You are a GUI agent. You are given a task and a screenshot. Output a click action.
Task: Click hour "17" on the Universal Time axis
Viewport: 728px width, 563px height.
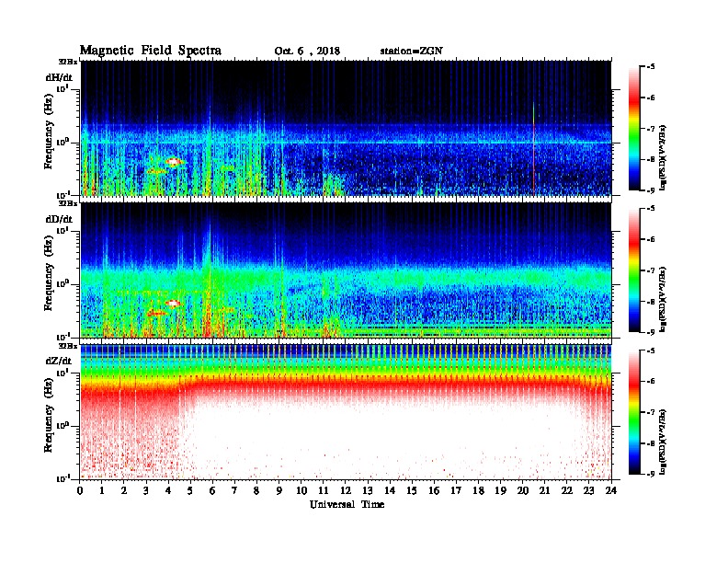click(x=457, y=490)
